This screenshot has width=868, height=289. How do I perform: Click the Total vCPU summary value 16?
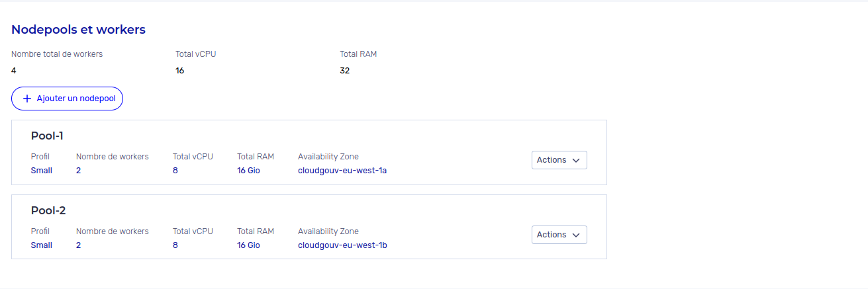coord(180,71)
